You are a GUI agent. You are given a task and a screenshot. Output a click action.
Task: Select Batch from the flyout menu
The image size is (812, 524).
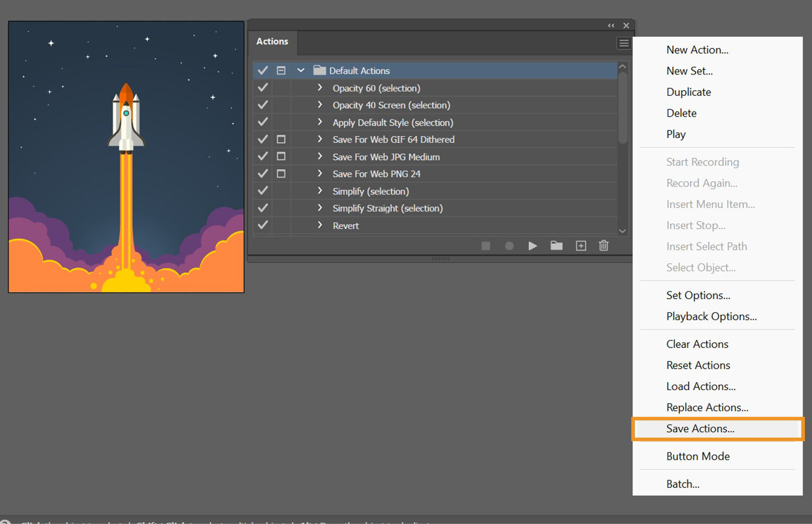[683, 484]
